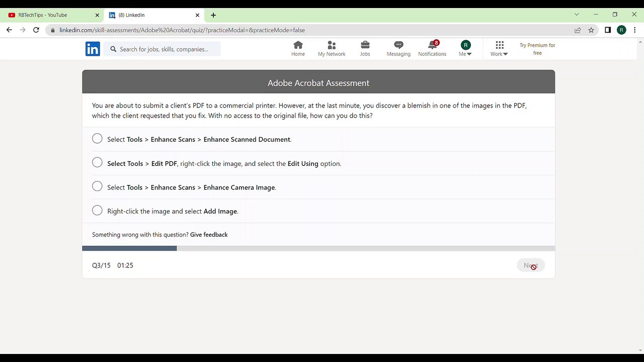Toggle the browser side panel
The width and height of the screenshot is (644, 362).
[608, 30]
